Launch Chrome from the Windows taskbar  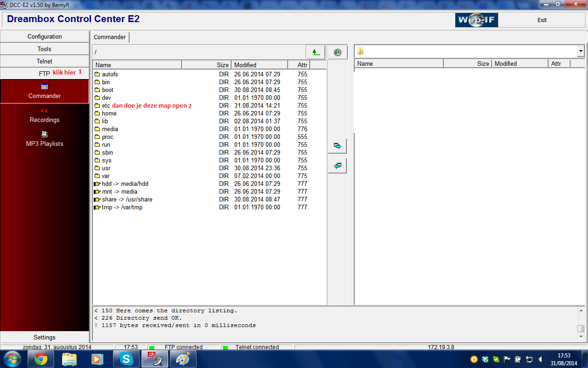click(41, 359)
